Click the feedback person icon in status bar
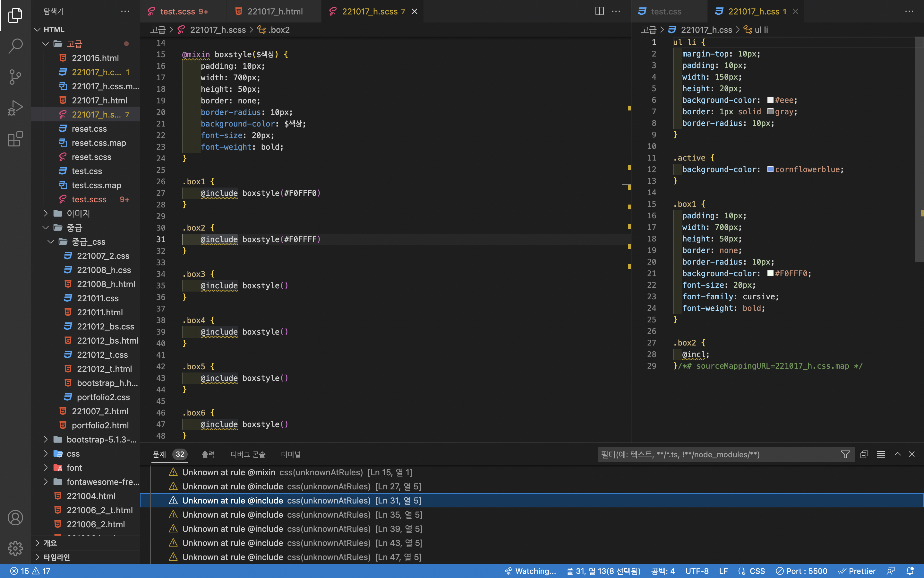Screen dimensions: 924x578 (x=891, y=571)
